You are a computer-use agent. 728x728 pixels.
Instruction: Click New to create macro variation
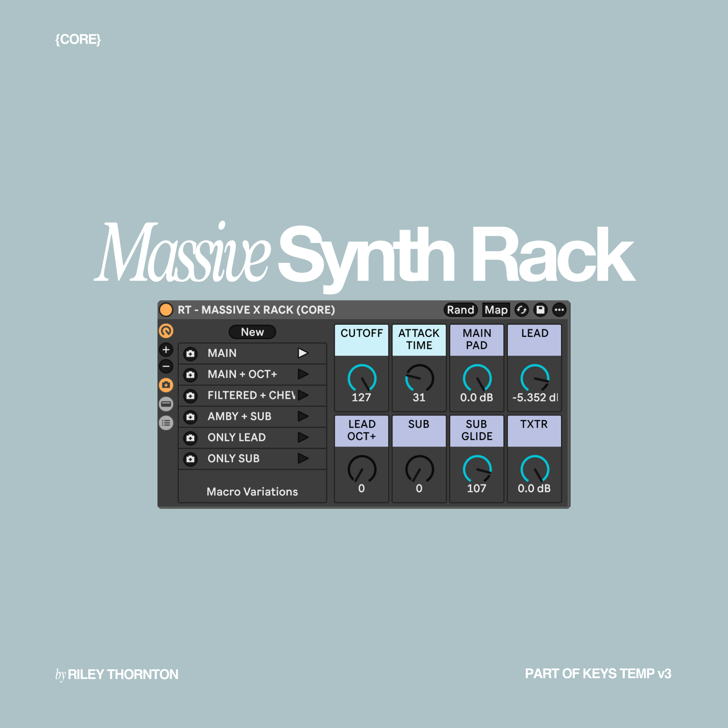click(253, 332)
